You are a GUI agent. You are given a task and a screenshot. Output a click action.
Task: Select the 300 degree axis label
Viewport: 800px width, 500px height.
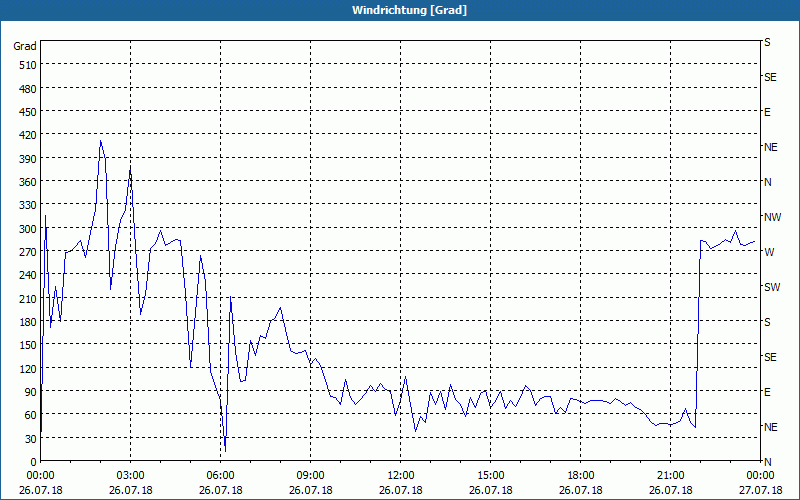pyautogui.click(x=28, y=229)
